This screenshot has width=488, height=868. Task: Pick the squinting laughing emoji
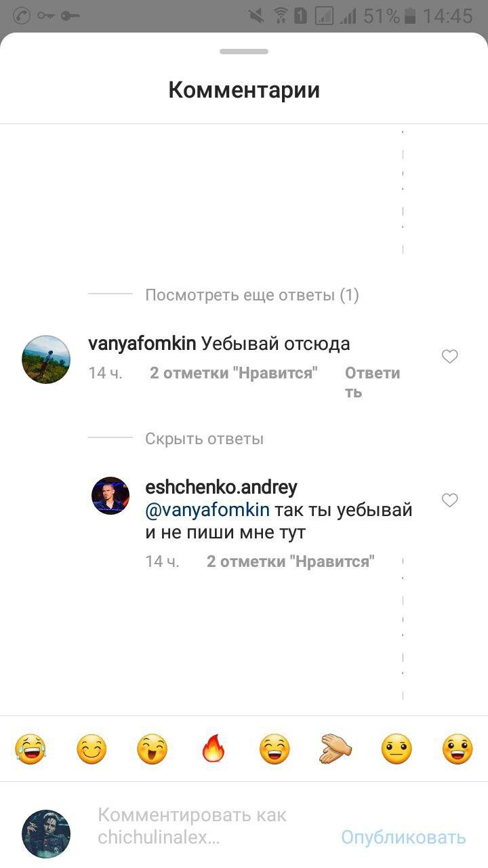(x=152, y=749)
